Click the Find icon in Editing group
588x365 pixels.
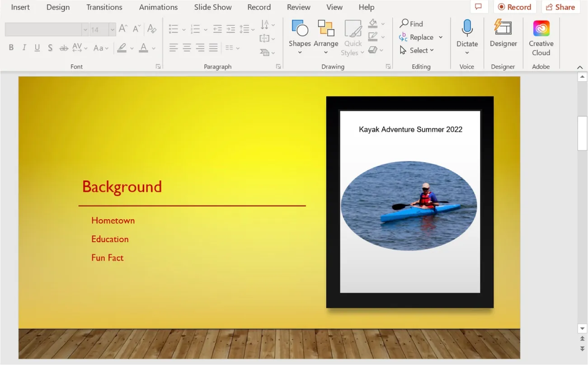(x=406, y=23)
